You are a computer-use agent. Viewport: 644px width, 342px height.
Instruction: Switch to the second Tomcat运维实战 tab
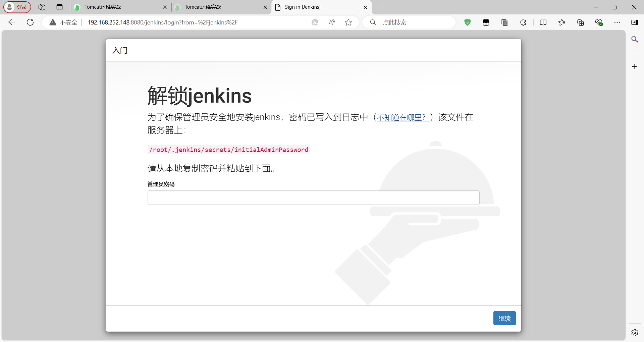220,7
